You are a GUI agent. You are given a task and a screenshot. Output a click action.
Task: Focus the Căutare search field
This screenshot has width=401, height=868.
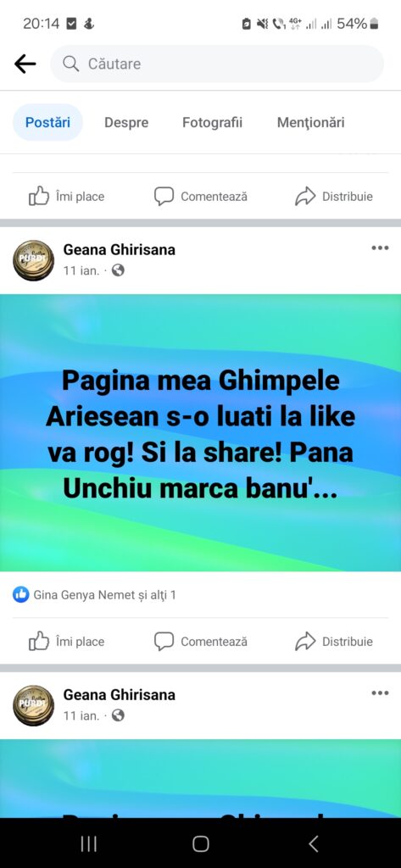click(x=216, y=64)
